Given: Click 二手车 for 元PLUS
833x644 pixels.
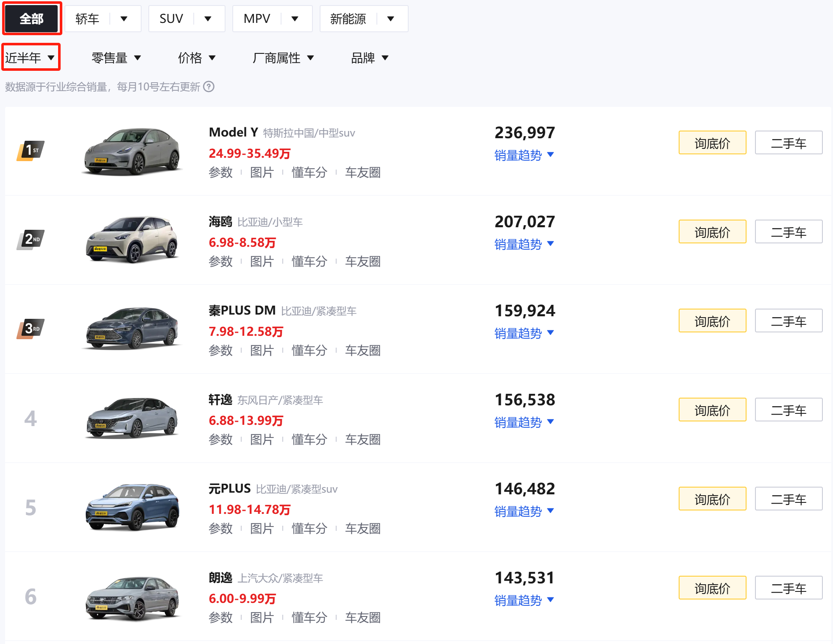Looking at the screenshot, I should click(x=789, y=499).
